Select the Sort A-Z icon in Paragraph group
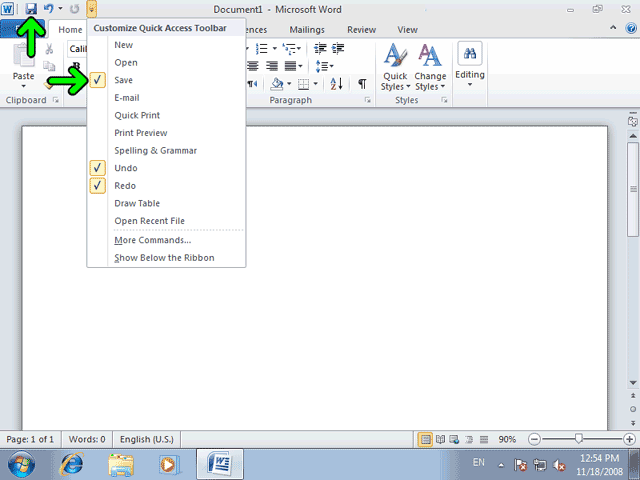The height and width of the screenshot is (480, 640). [336, 84]
